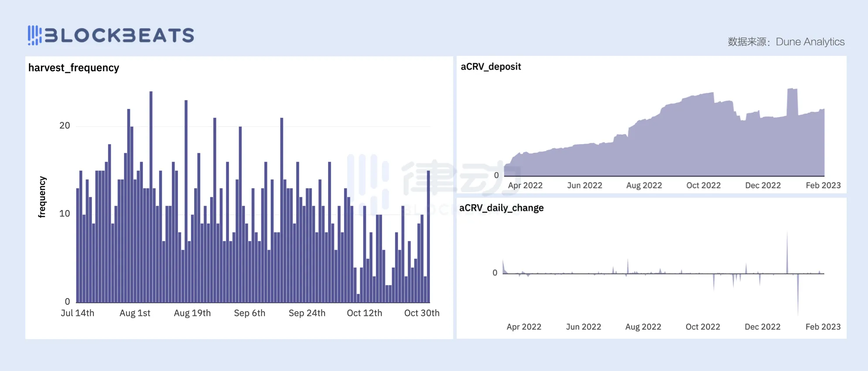Click the BlockBeats logo icon

pyautogui.click(x=35, y=35)
